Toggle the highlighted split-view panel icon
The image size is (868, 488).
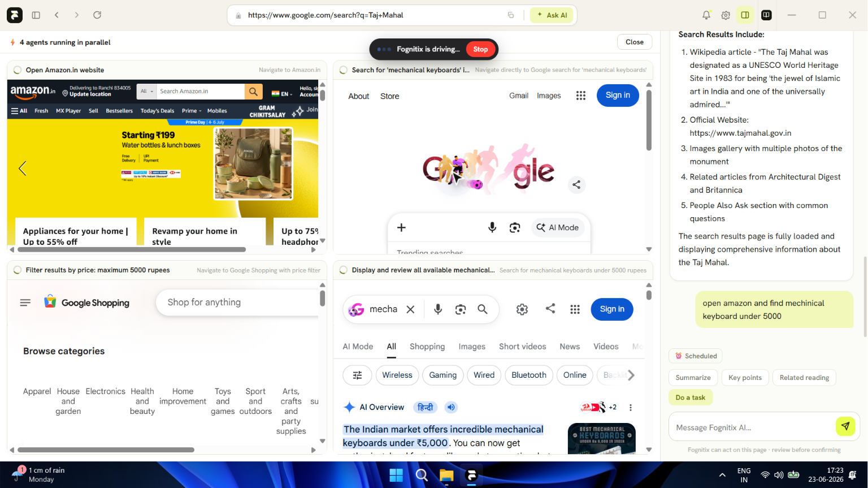tap(745, 15)
